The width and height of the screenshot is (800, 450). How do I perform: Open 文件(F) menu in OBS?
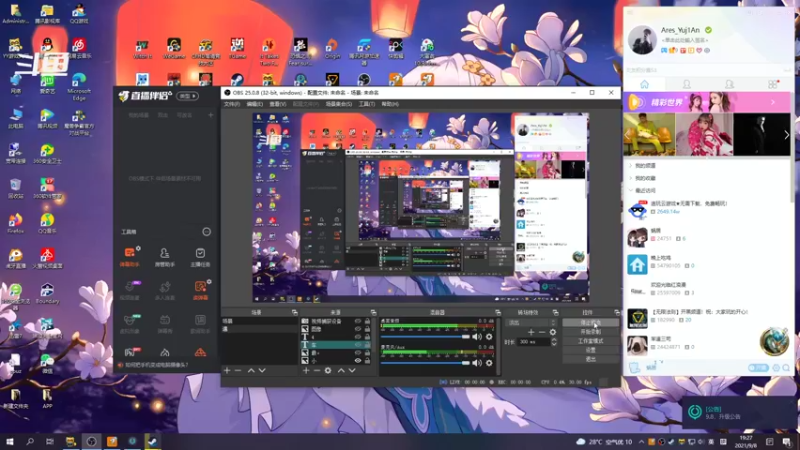[232, 104]
